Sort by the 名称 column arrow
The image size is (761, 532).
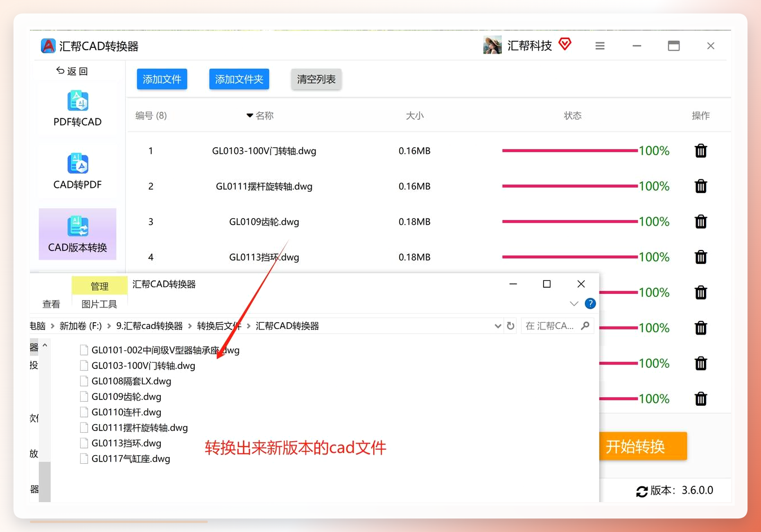[250, 116]
